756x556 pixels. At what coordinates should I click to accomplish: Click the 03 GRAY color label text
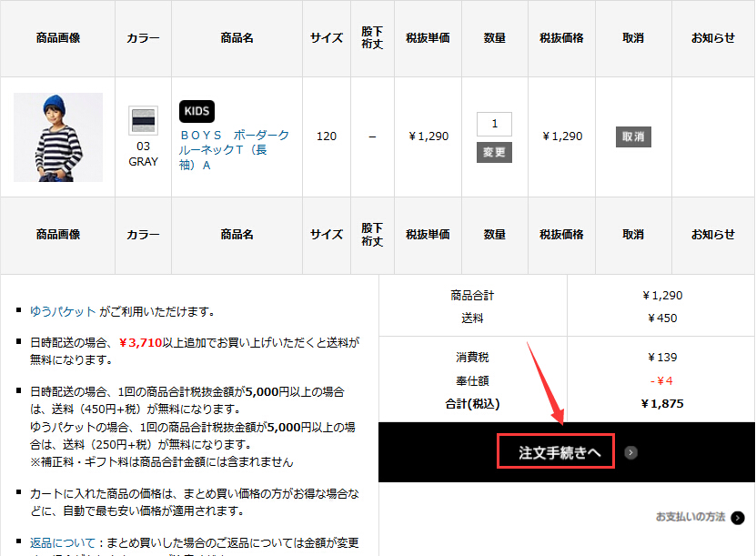point(143,154)
